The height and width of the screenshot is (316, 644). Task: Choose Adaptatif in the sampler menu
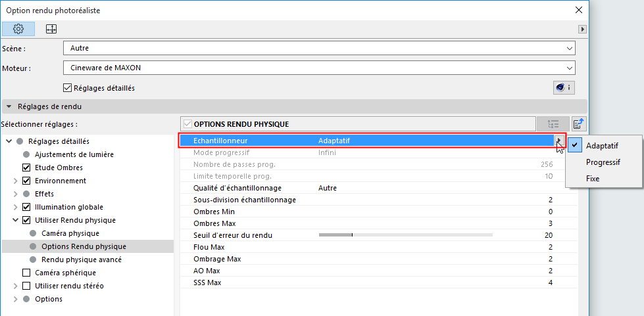(602, 146)
